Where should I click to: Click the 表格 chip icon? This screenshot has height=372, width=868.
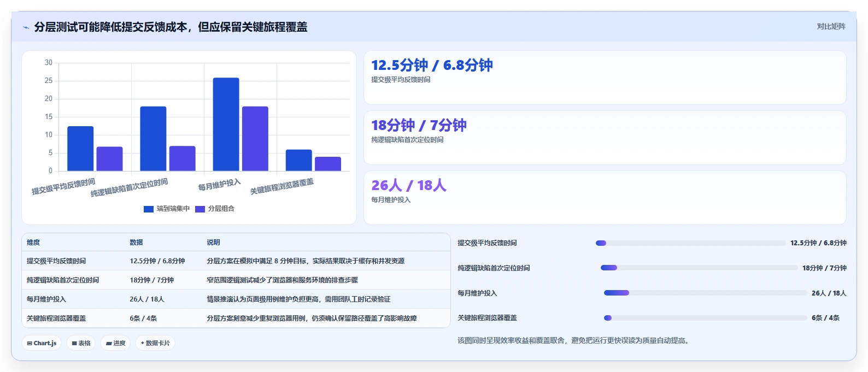[x=74, y=344]
